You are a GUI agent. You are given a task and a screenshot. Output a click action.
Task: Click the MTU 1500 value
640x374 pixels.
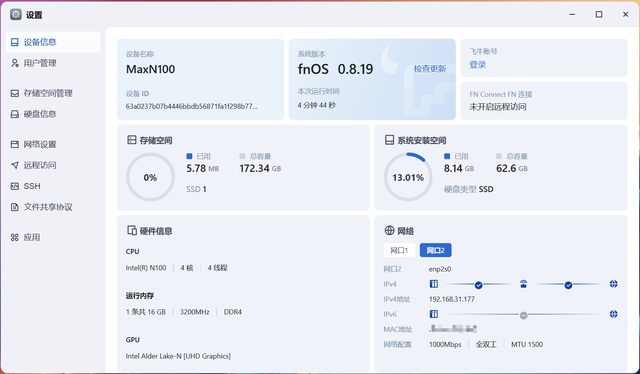527,345
